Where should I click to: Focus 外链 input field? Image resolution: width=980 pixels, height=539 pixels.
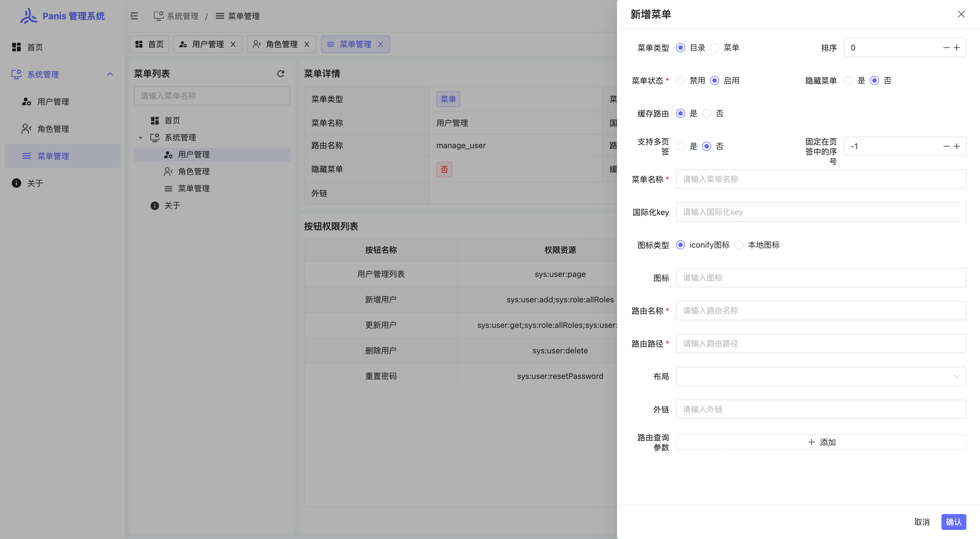pos(821,409)
